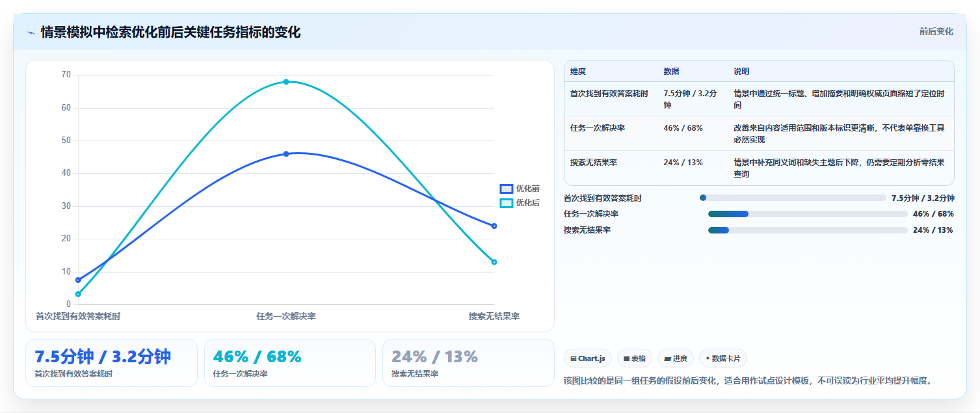Viewport: 980px width, 413px height.
Task: Click the footnote starting 该图比较的是同一组任务
Action: (748, 380)
